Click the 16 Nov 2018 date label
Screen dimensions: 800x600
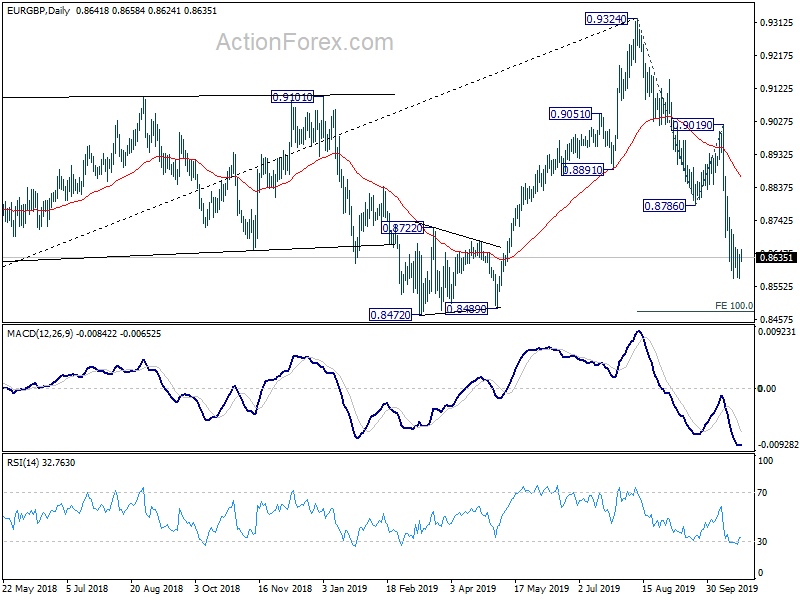pos(285,588)
